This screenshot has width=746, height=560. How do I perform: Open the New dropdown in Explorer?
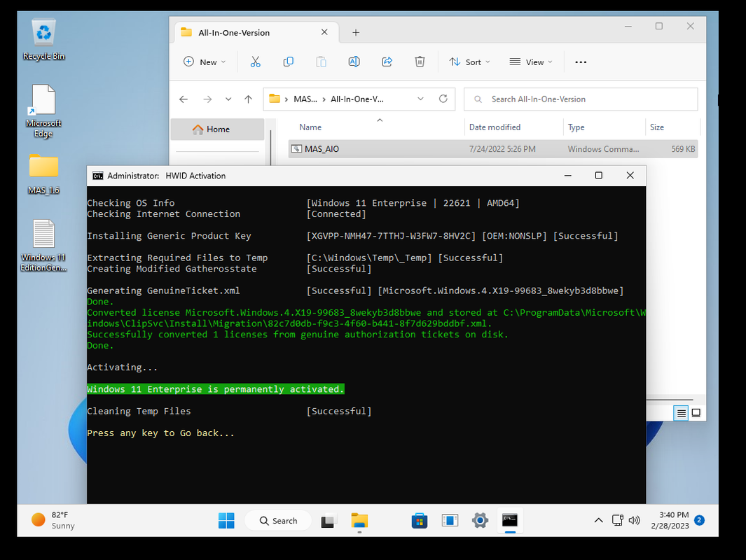coord(205,62)
